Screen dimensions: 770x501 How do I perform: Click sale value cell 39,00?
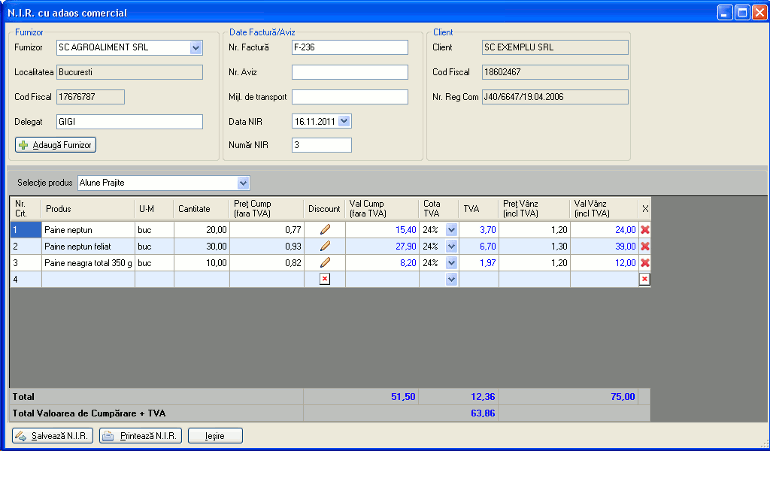[x=604, y=246]
